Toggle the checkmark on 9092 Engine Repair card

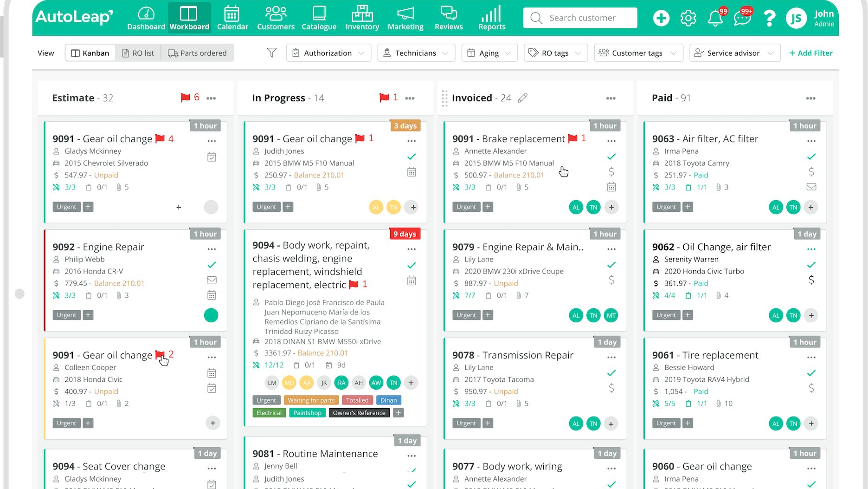click(212, 265)
